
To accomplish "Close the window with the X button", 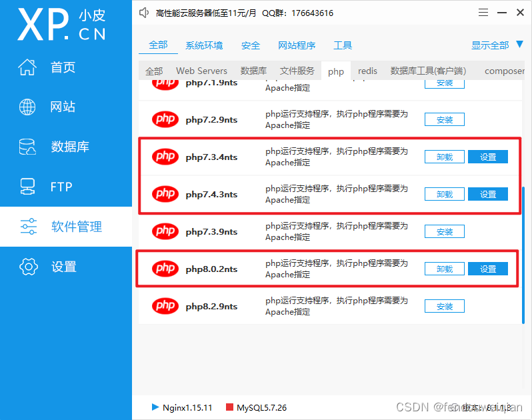I will coord(520,13).
